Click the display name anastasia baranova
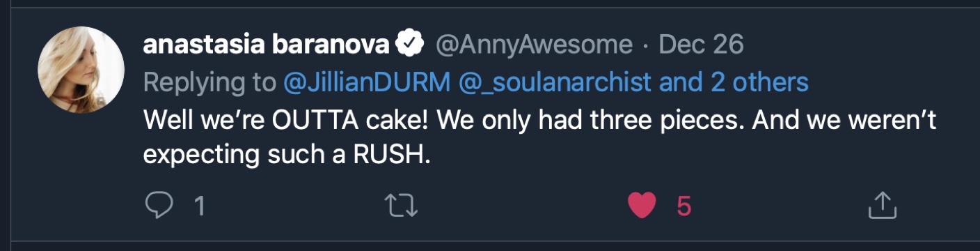Image resolution: width=980 pixels, height=251 pixels. click(267, 45)
